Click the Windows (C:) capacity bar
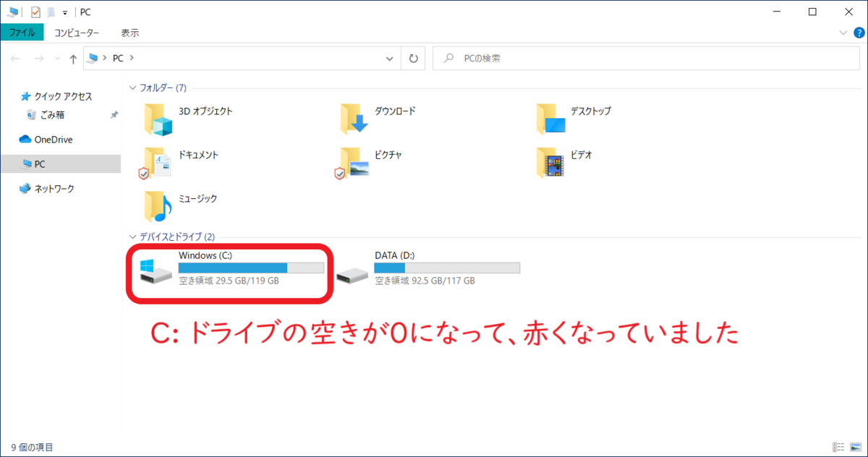The height and width of the screenshot is (457, 868). pyautogui.click(x=250, y=268)
